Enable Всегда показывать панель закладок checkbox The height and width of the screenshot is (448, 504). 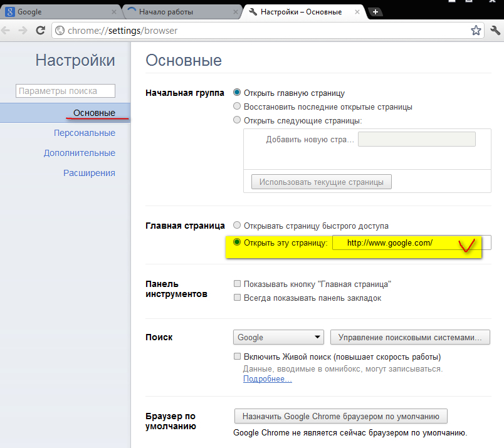coord(237,297)
